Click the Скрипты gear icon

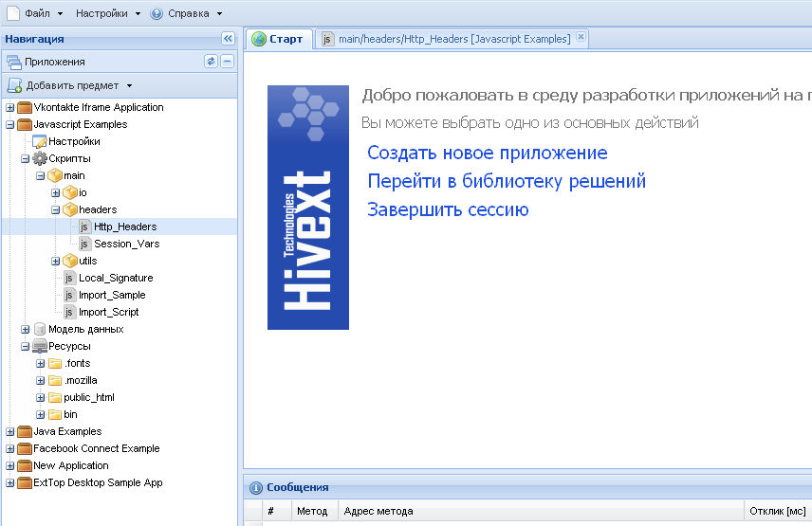[x=39, y=158]
